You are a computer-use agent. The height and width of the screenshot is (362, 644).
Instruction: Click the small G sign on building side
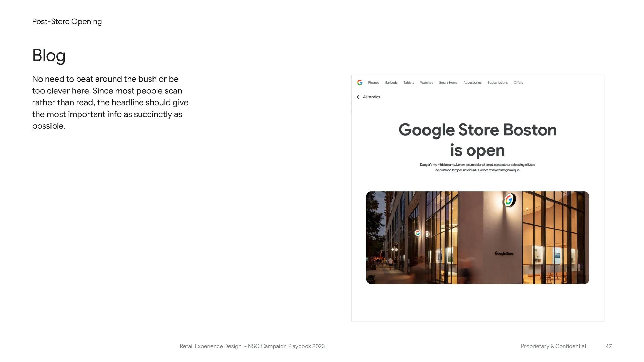click(x=417, y=233)
